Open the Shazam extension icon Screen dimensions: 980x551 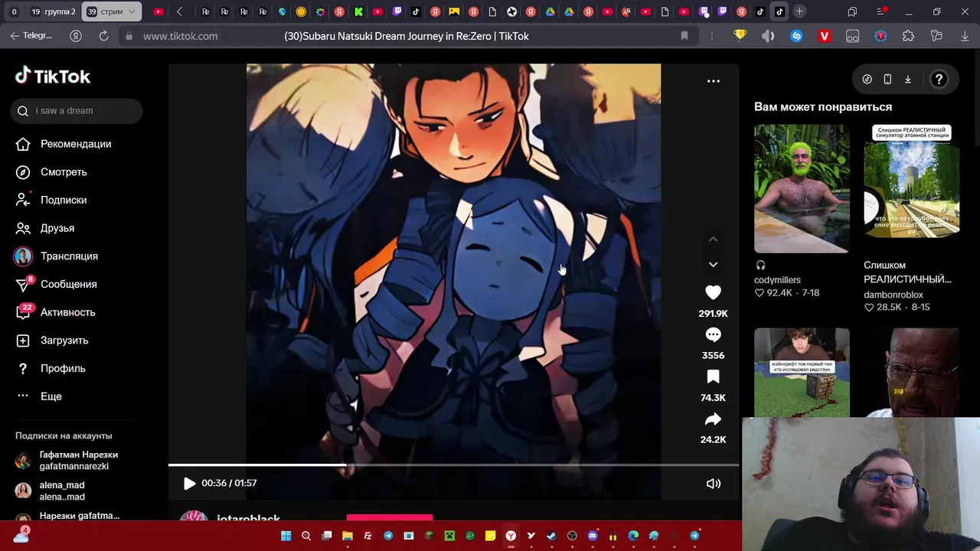tap(796, 36)
